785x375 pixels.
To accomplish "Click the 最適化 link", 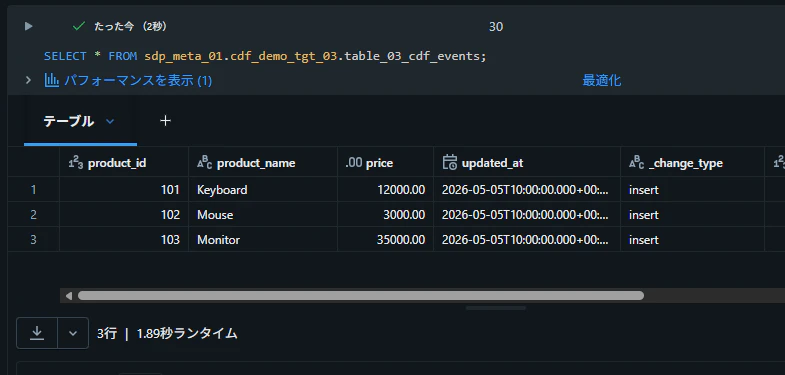I will point(602,80).
